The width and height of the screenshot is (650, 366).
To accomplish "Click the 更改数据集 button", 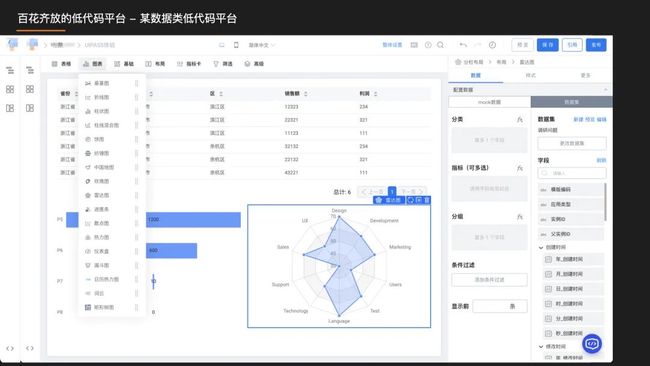I will [x=572, y=143].
